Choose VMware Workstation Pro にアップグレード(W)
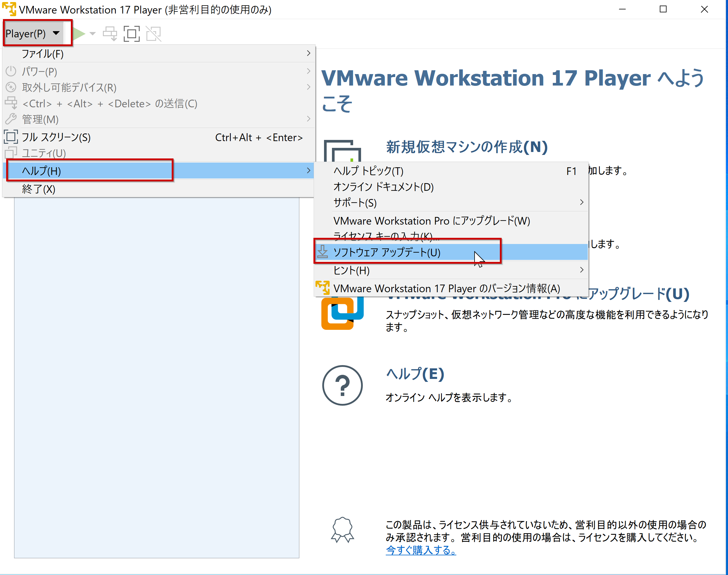This screenshot has height=575, width=728. coord(451,221)
